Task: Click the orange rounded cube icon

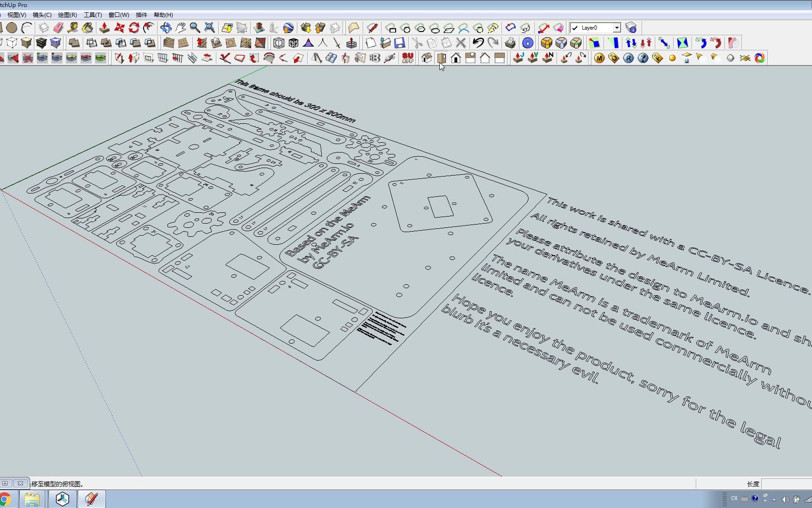Action: (x=546, y=43)
